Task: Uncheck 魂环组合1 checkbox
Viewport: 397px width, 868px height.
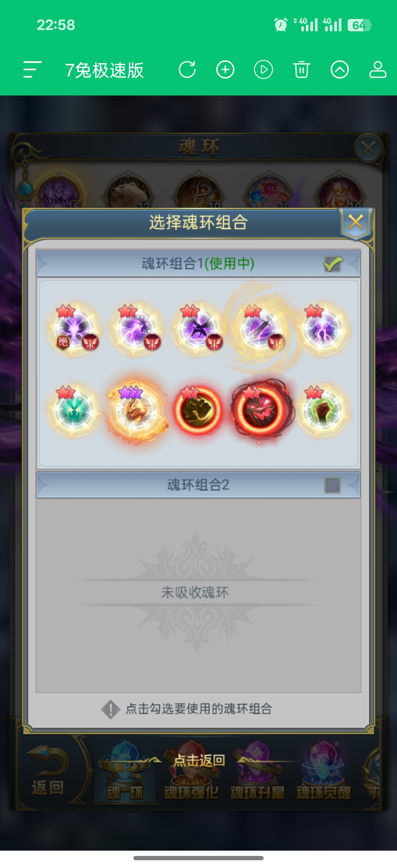Action: point(332,263)
